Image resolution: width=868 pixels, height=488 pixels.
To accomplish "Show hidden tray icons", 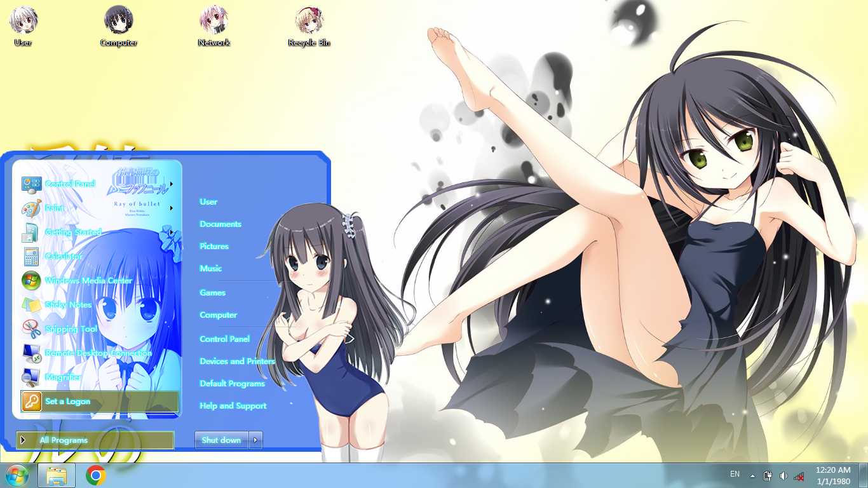I will (x=753, y=475).
